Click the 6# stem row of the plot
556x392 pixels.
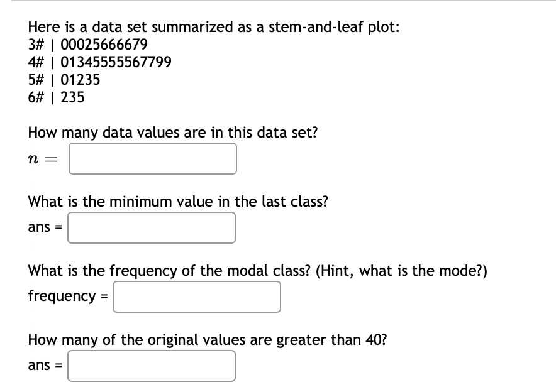56,97
